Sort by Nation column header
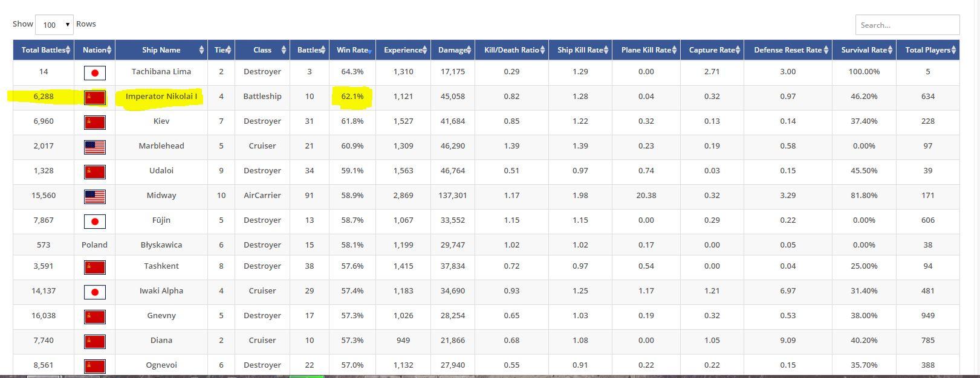This screenshot has width=980, height=378. pos(94,50)
